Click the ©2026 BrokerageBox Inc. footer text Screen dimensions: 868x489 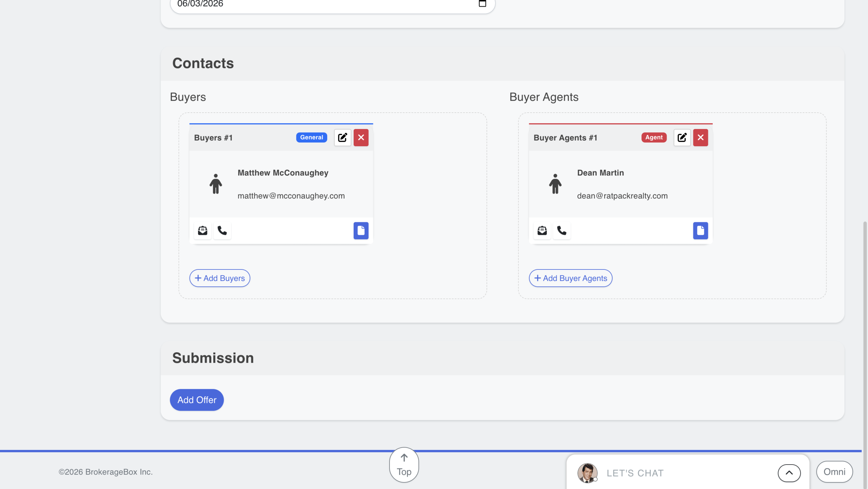coord(106,472)
